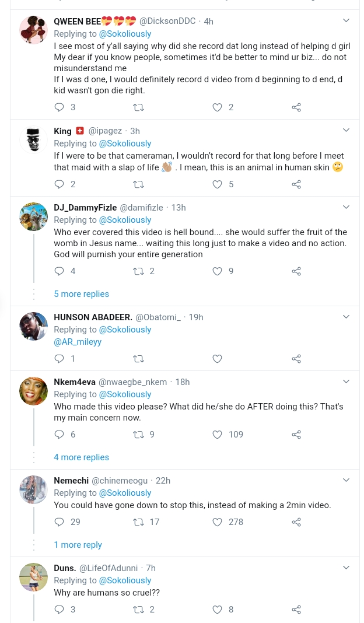The width and height of the screenshot is (364, 623).
Task: Share King's reply to Sokoliously
Action: 296,184
